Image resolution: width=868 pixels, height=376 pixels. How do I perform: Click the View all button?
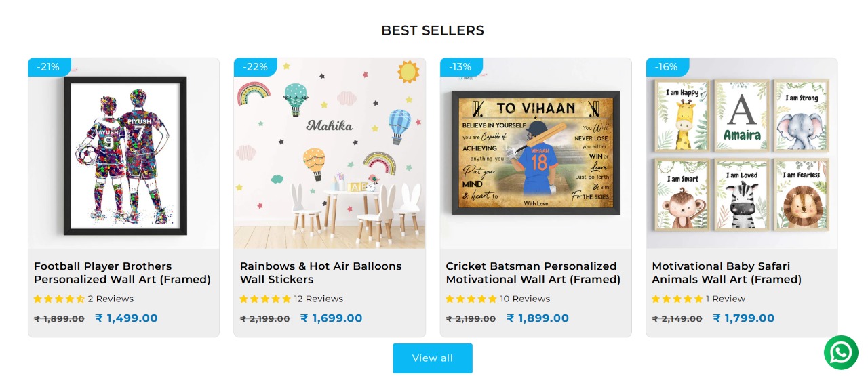tap(433, 358)
